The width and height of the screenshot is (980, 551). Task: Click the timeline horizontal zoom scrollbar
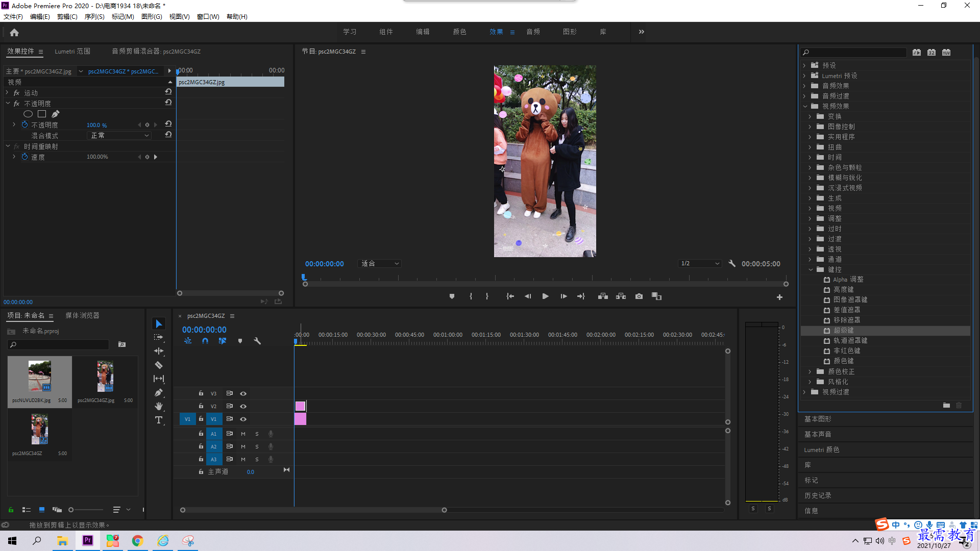point(313,510)
